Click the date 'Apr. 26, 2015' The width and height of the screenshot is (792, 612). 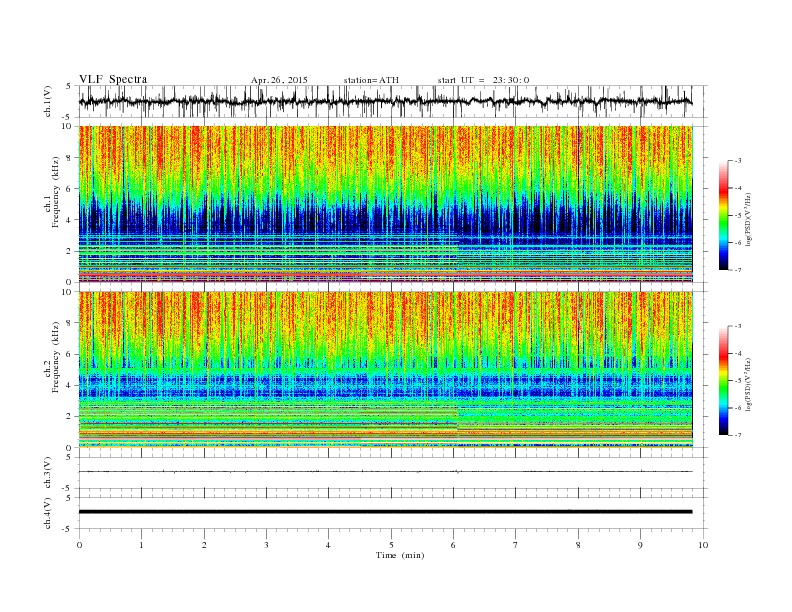click(x=279, y=80)
